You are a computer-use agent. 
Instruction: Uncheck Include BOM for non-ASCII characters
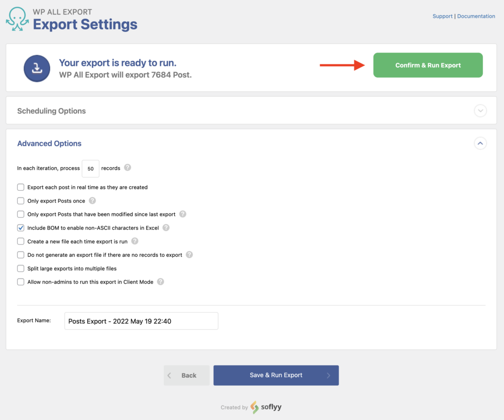tap(21, 228)
